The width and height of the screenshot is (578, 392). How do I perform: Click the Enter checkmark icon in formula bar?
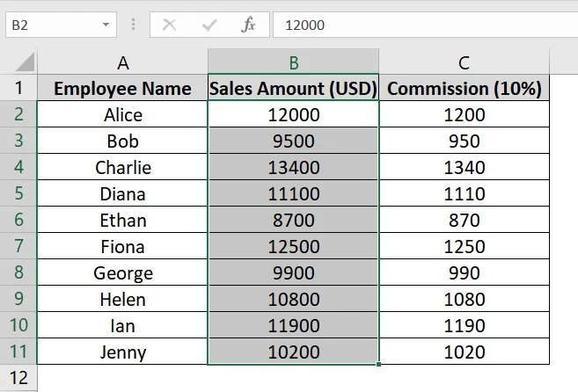click(x=209, y=25)
